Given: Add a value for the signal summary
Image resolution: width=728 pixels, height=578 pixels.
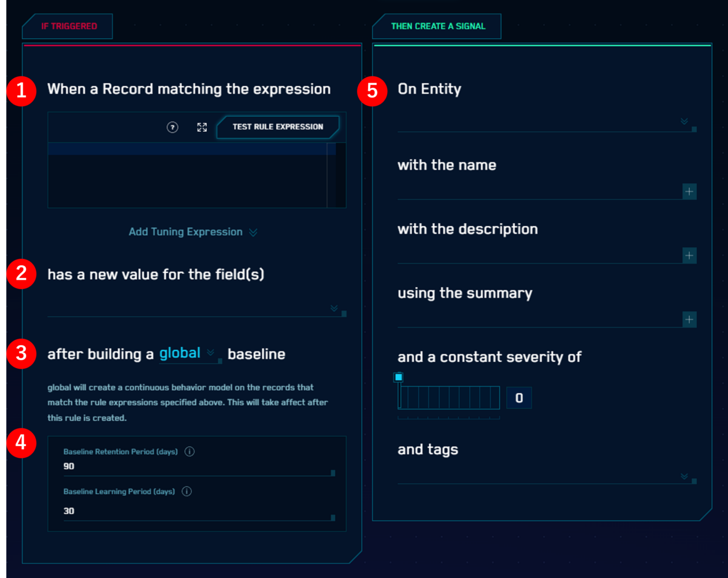Looking at the screenshot, I should 689,319.
